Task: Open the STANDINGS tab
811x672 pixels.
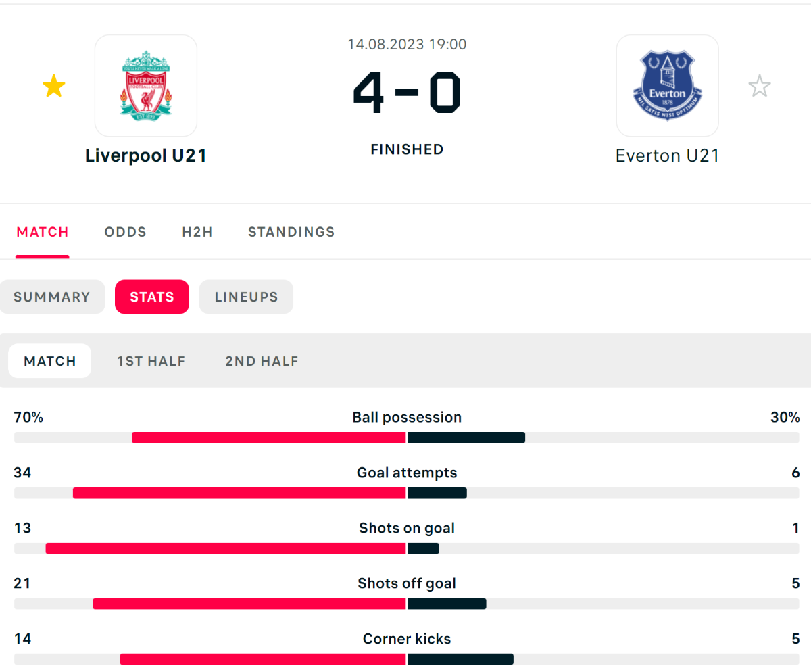Action: tap(291, 232)
